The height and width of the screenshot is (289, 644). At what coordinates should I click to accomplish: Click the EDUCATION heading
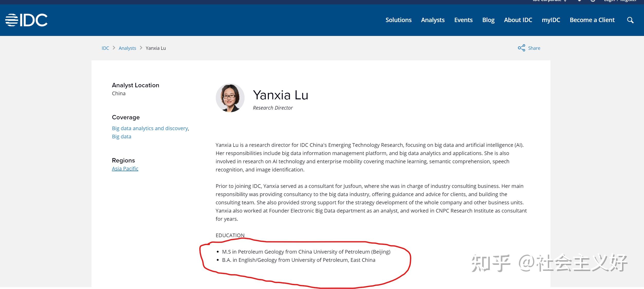click(230, 235)
